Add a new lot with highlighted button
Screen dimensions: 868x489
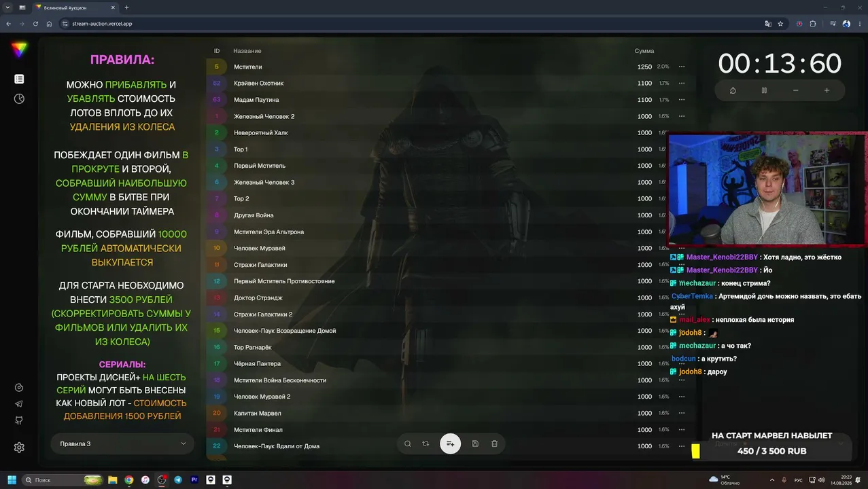450,443
